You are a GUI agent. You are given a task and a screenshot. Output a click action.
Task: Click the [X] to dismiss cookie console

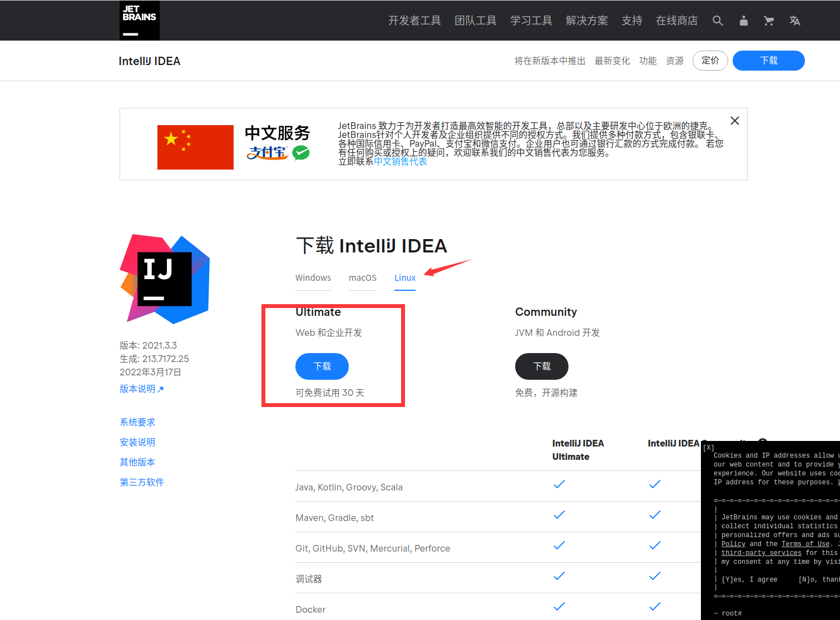tap(709, 448)
